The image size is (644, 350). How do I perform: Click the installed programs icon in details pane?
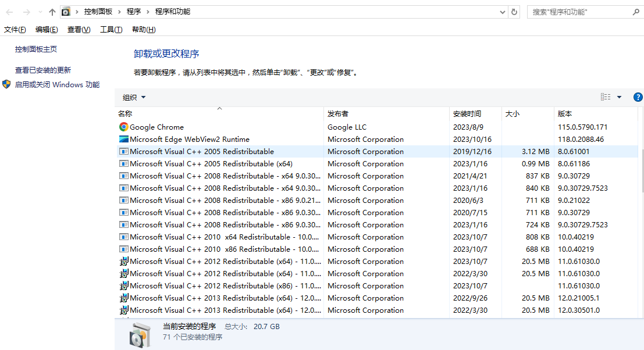click(140, 335)
